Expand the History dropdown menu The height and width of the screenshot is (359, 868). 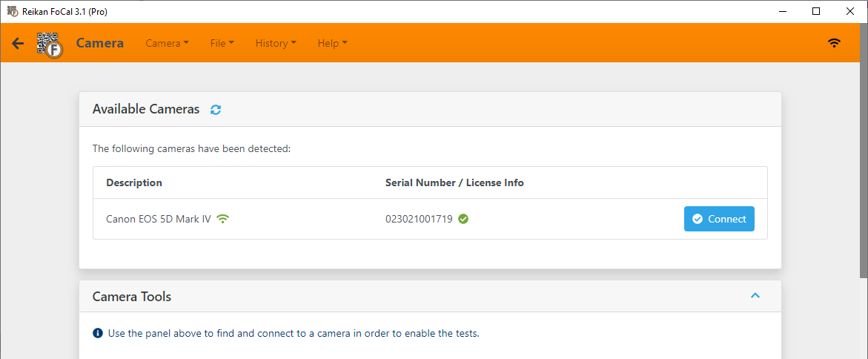[x=275, y=43]
